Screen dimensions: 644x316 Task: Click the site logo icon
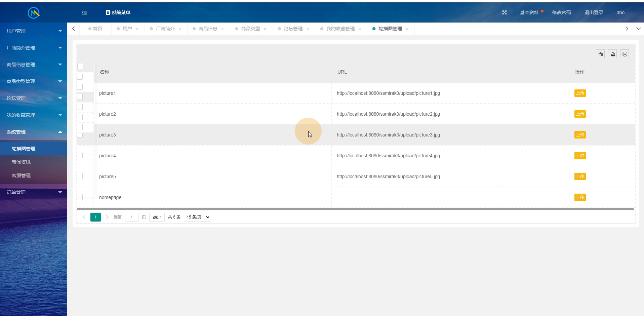[x=34, y=13]
